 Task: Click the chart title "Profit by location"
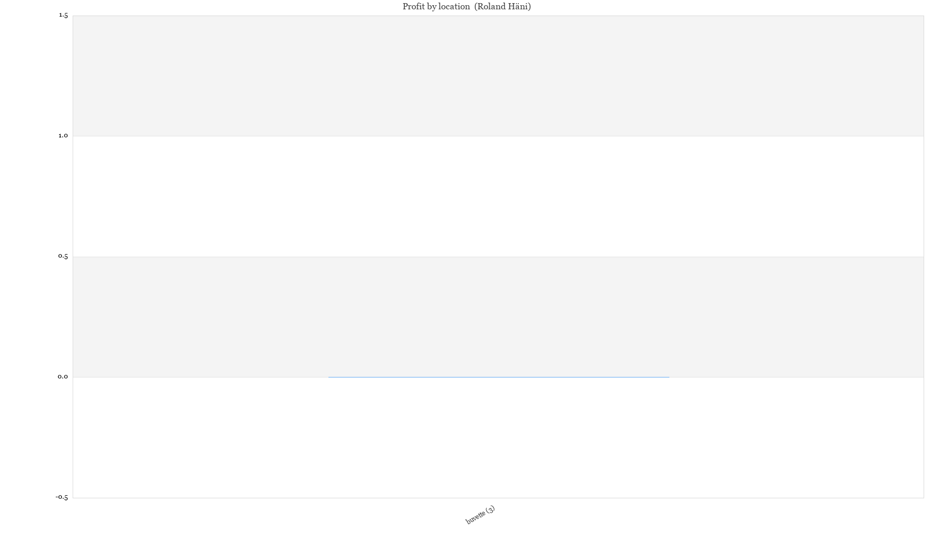click(436, 7)
